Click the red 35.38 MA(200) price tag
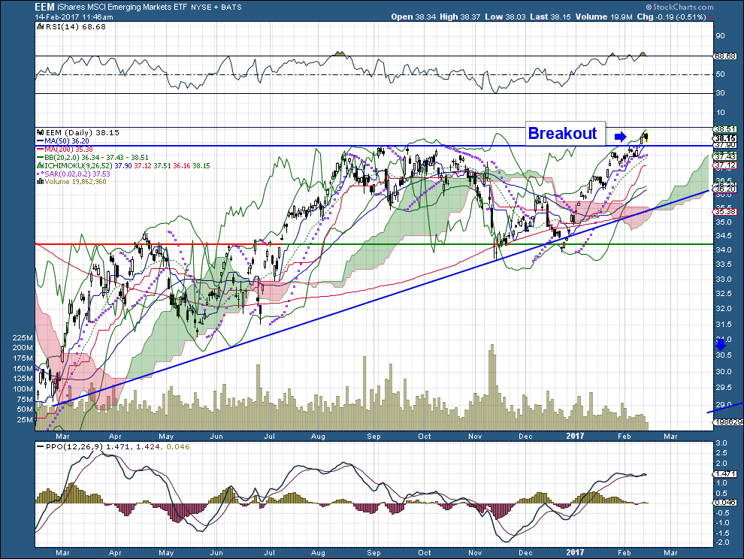Image resolution: width=744 pixels, height=559 pixels. (x=725, y=212)
